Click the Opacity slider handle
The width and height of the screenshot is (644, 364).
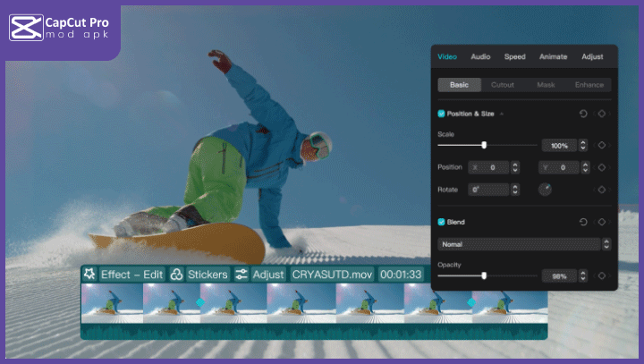click(484, 276)
